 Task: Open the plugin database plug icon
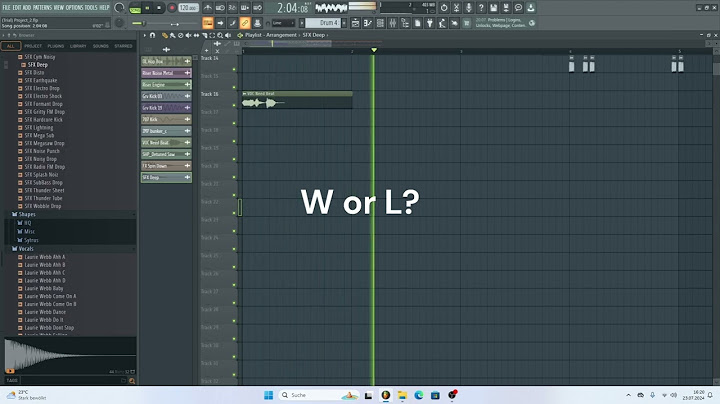coord(430,23)
